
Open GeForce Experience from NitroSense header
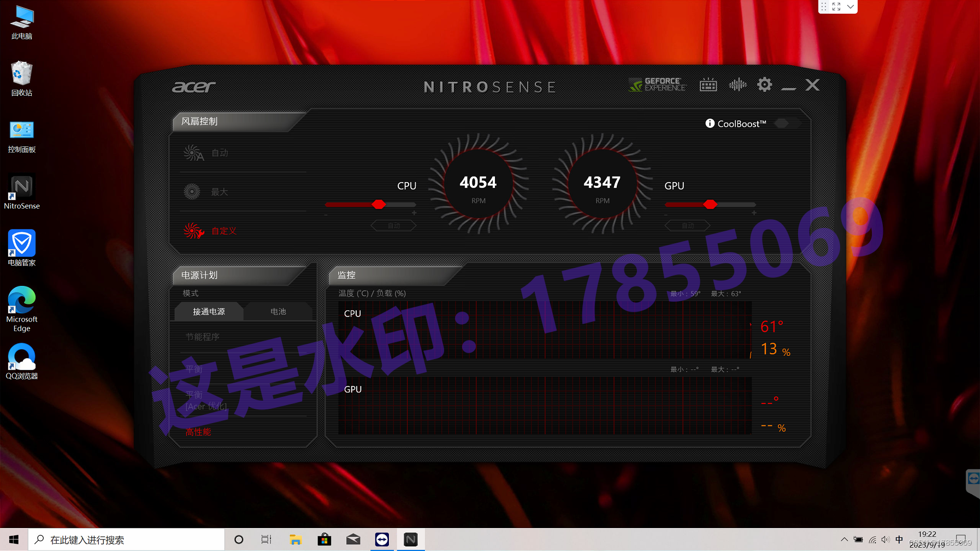point(657,85)
